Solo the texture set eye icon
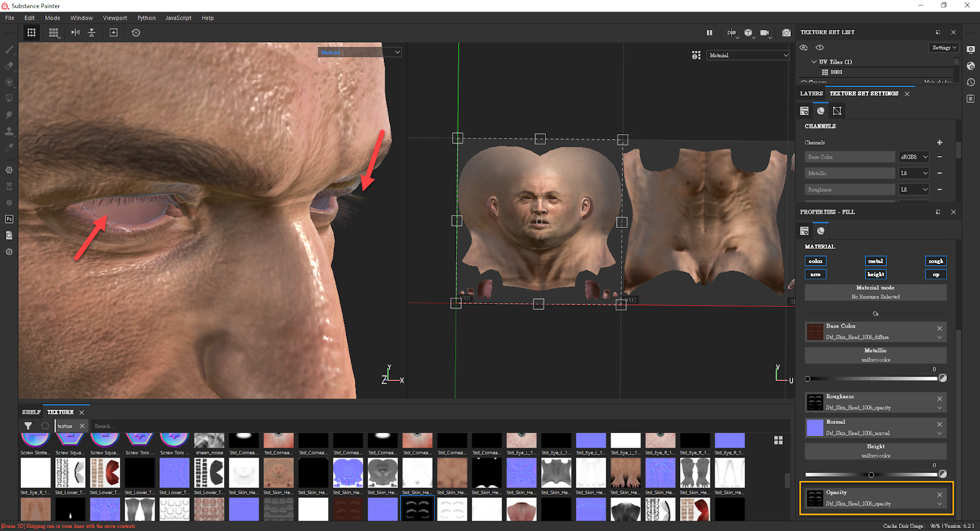Screen dimensions: 980x531 pos(820,48)
